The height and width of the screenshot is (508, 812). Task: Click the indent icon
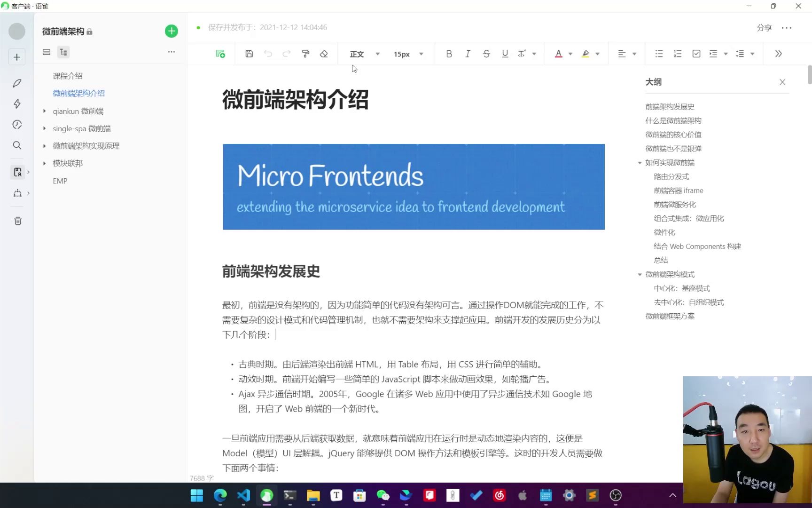tap(713, 54)
